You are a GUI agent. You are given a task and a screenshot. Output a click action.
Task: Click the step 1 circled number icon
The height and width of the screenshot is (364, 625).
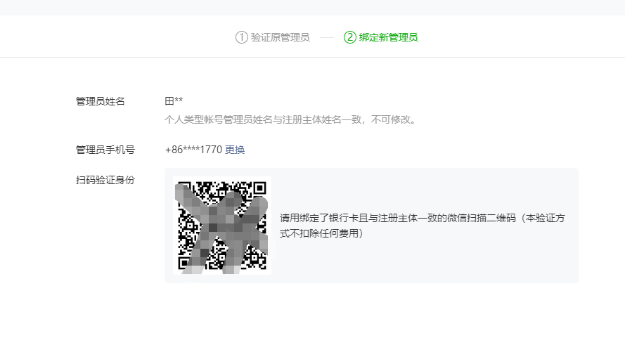point(242,37)
